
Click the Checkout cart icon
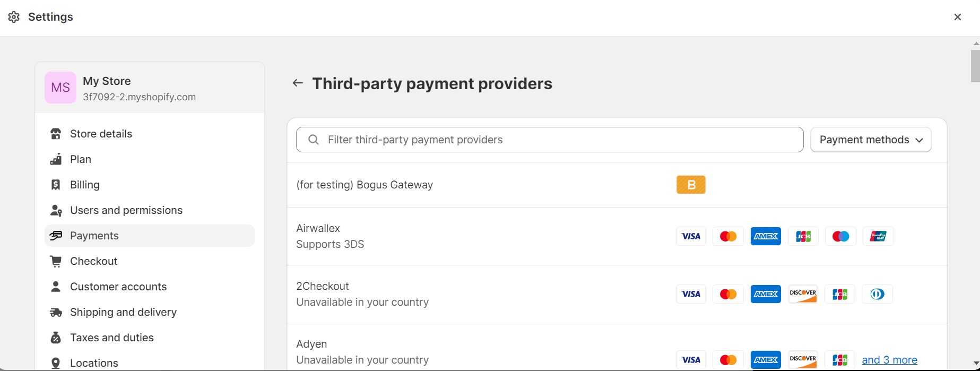pyautogui.click(x=56, y=261)
